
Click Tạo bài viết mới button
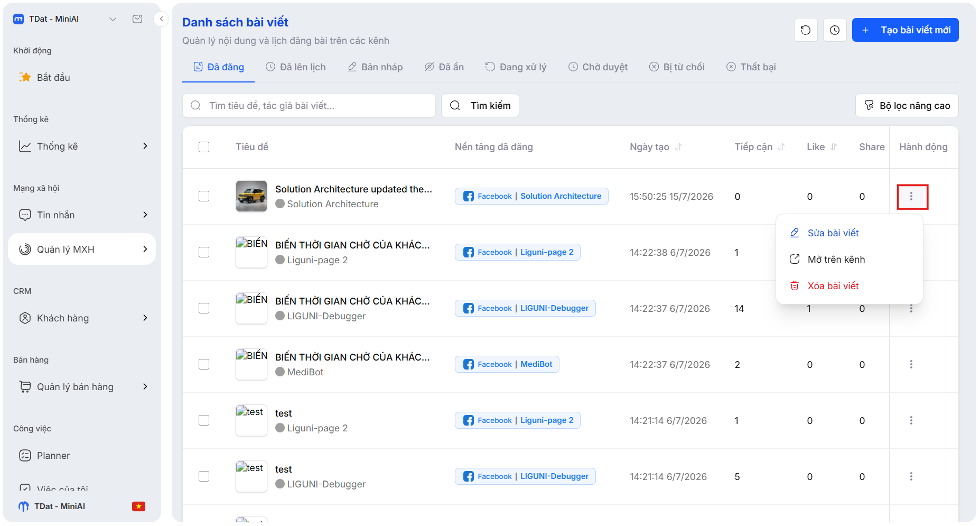coord(906,30)
